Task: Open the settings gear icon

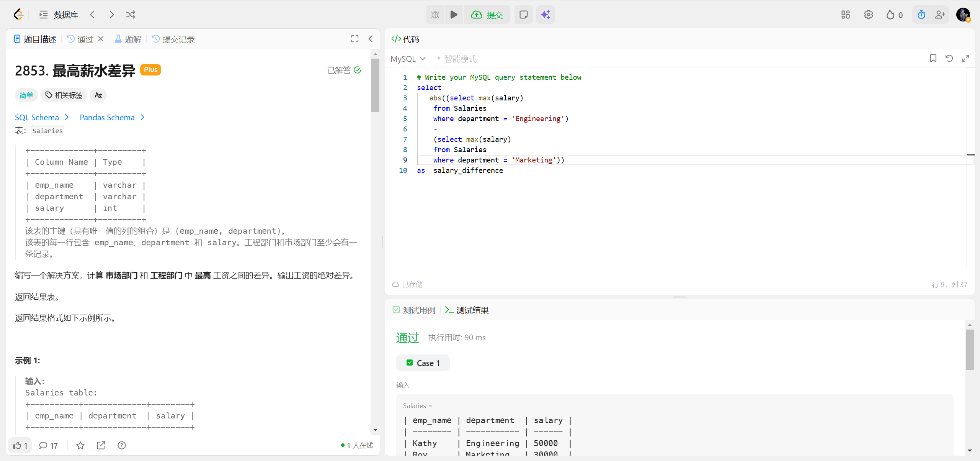Action: coord(868,15)
